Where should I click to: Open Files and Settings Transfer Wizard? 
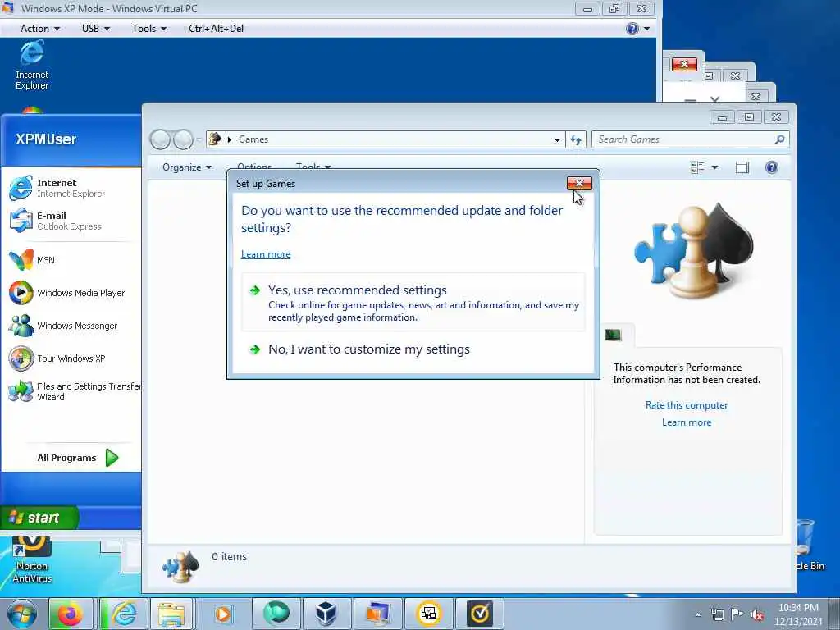pos(74,391)
